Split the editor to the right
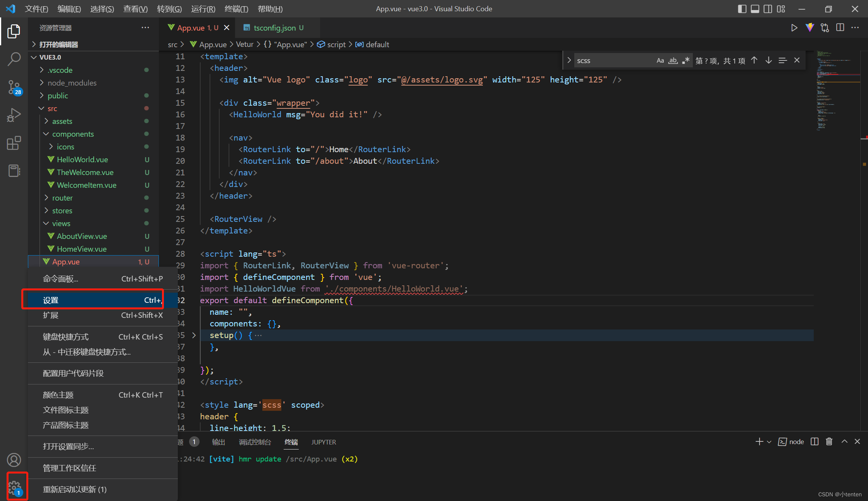The height and width of the screenshot is (501, 868). [840, 28]
